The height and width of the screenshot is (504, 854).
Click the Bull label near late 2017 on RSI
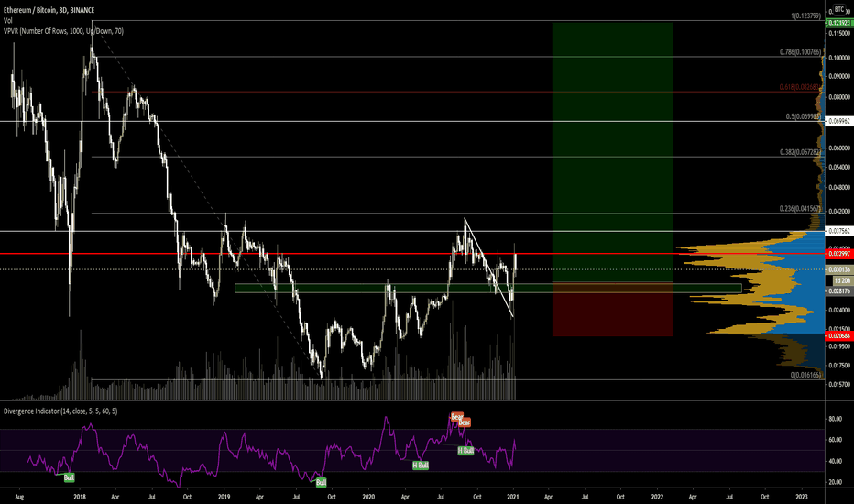69,477
